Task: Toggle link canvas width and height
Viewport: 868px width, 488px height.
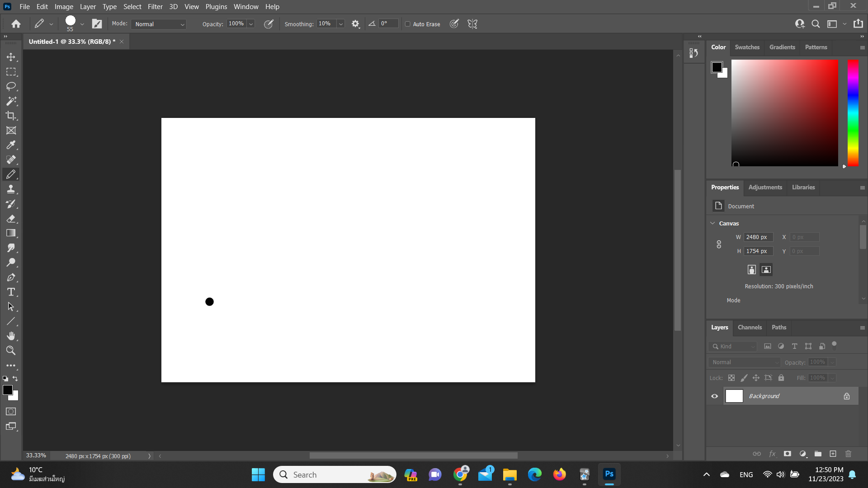Action: (719, 244)
